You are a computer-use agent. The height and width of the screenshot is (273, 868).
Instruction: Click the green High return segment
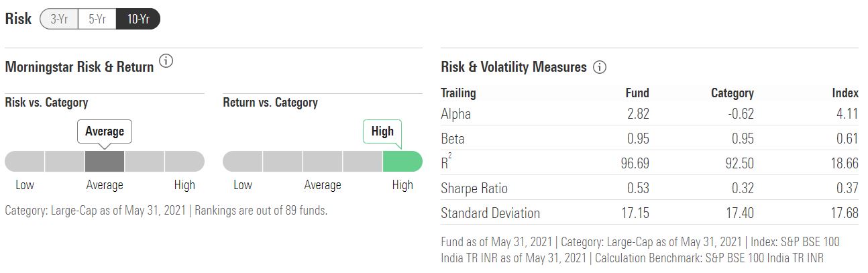pyautogui.click(x=402, y=161)
